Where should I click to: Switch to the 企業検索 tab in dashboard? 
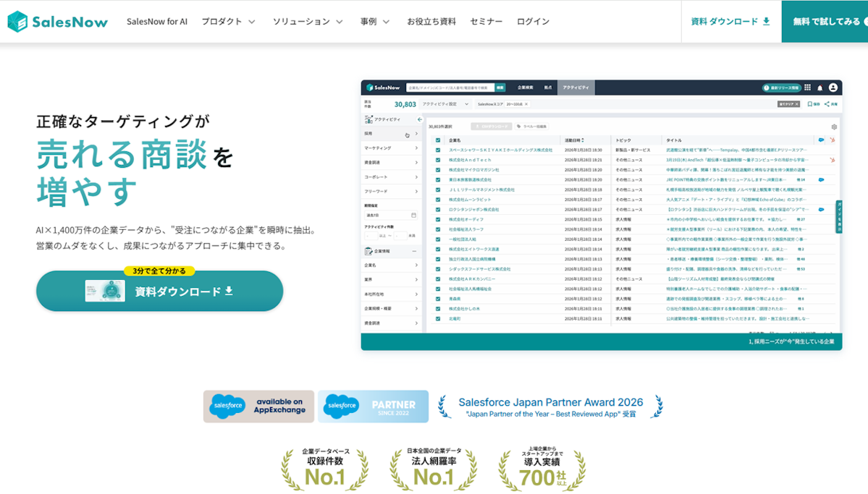coord(526,88)
